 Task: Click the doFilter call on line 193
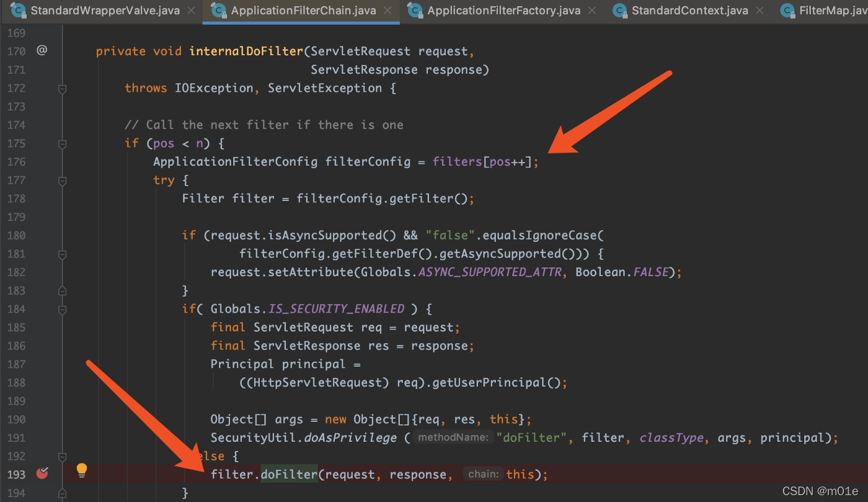point(289,475)
